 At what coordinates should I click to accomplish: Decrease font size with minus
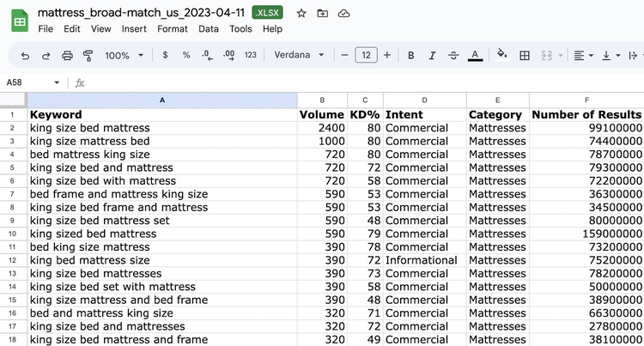click(x=344, y=55)
